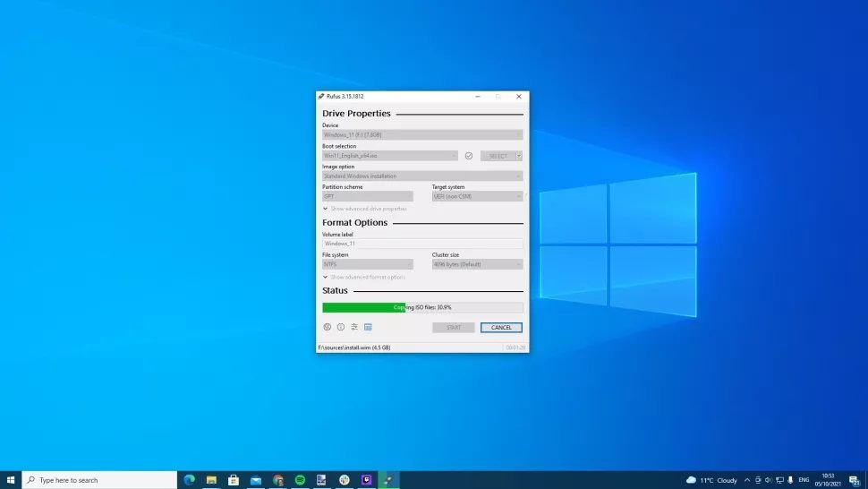Image resolution: width=868 pixels, height=489 pixels.
Task: Click the Windows Start button
Action: click(x=11, y=480)
